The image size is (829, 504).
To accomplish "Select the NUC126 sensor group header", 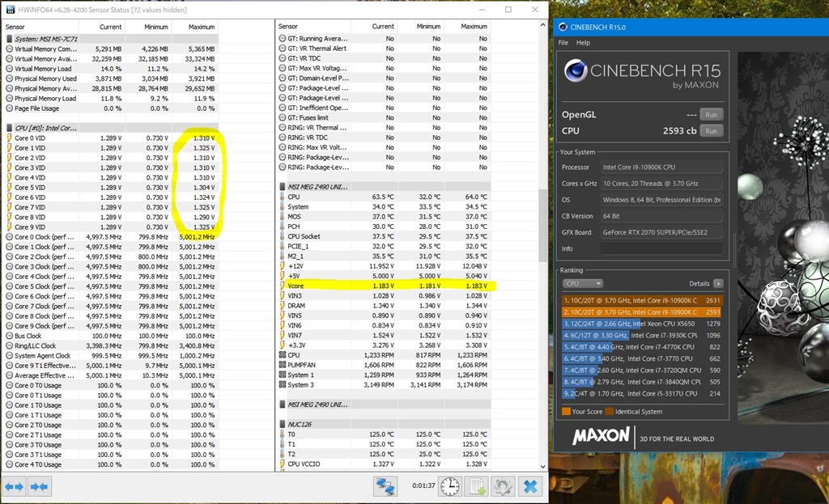I will click(x=384, y=424).
